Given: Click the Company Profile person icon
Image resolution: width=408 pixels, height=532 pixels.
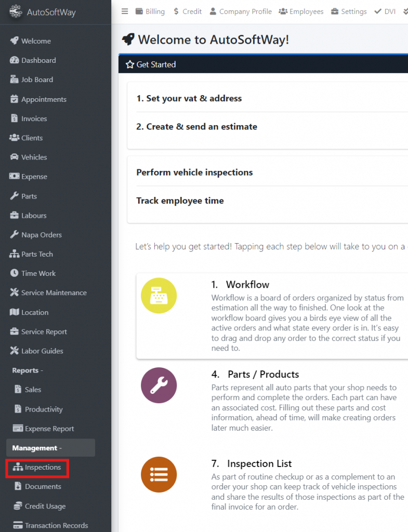Looking at the screenshot, I should (213, 11).
